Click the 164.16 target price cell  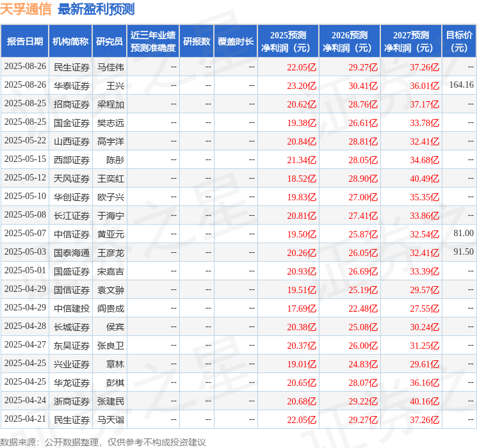[461, 85]
